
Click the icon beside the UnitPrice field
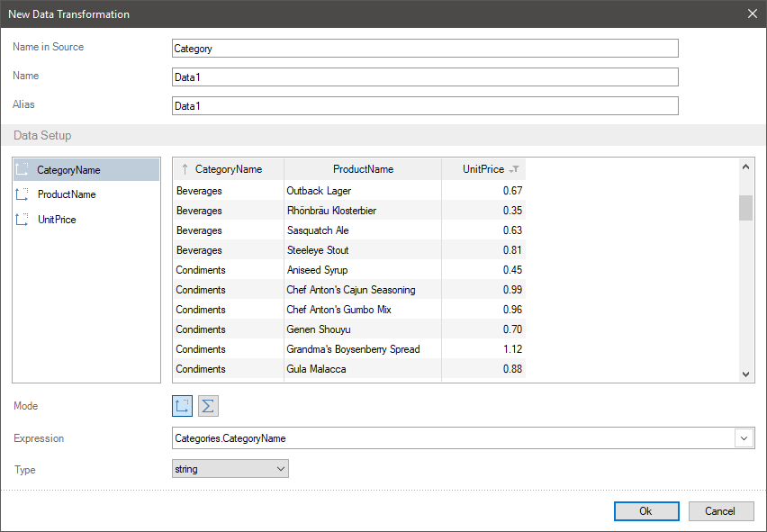coord(23,220)
